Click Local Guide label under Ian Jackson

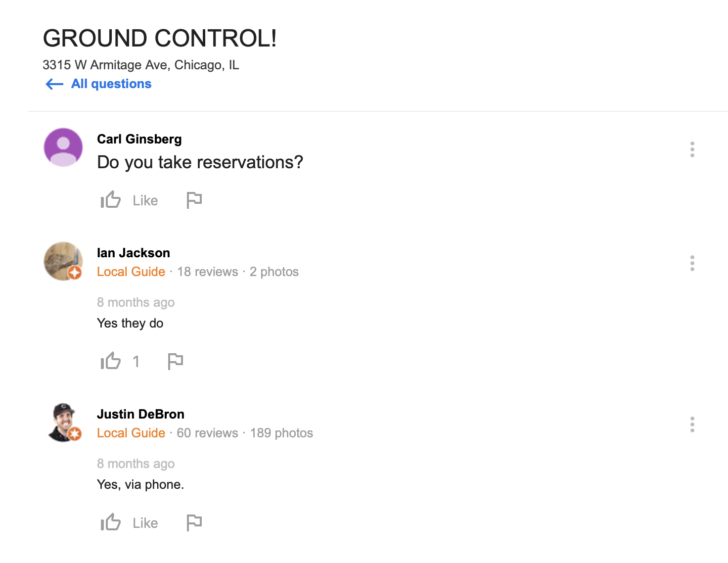131,272
